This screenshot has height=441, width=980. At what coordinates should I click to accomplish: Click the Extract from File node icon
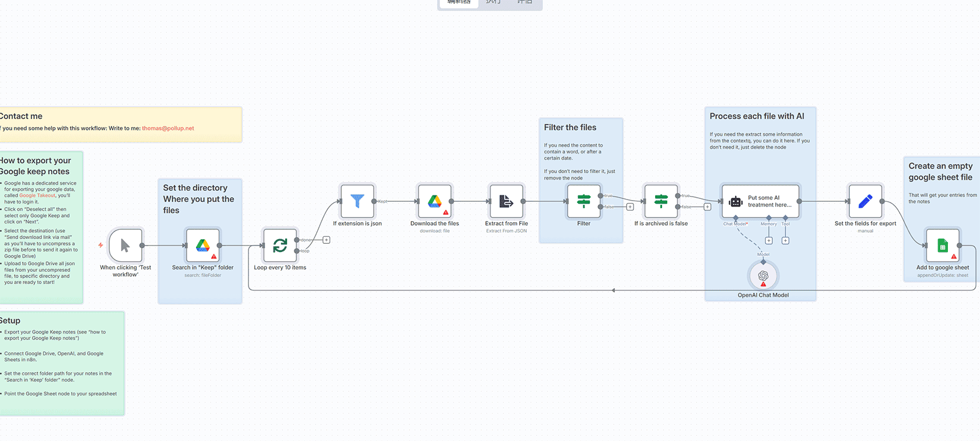(506, 201)
